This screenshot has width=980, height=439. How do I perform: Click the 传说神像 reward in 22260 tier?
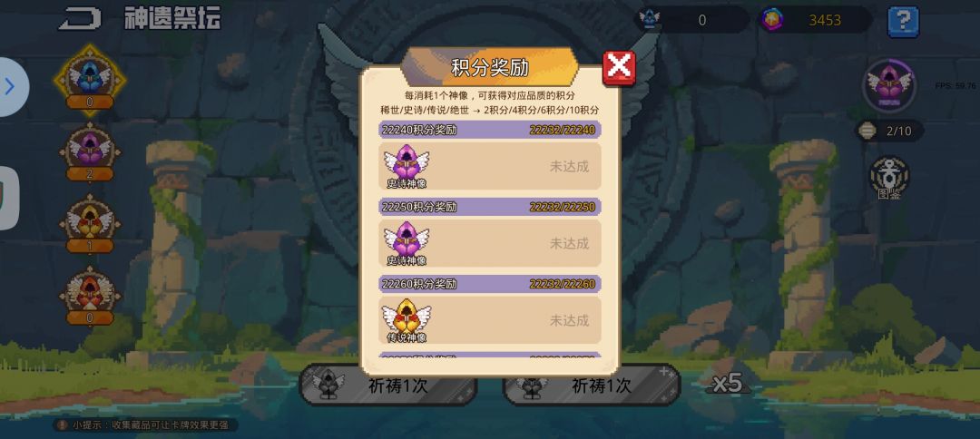coord(407,320)
